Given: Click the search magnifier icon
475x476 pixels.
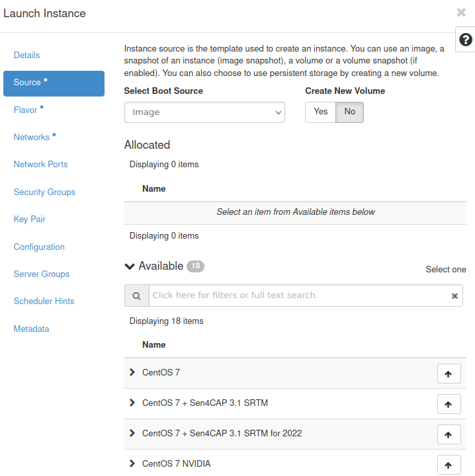Looking at the screenshot, I should 137,296.
